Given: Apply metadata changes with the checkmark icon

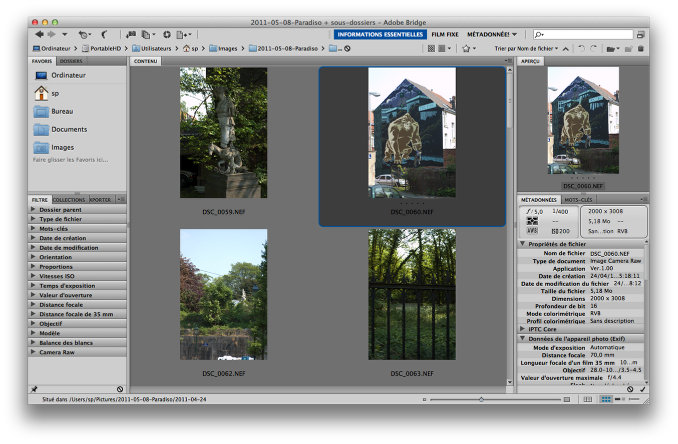Looking at the screenshot, I should tap(643, 388).
